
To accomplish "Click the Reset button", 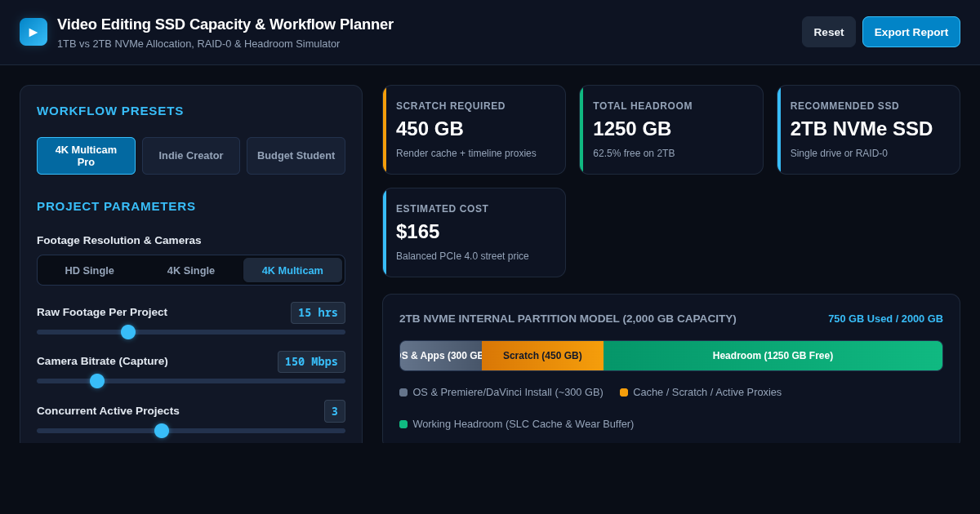I will 829,32.
